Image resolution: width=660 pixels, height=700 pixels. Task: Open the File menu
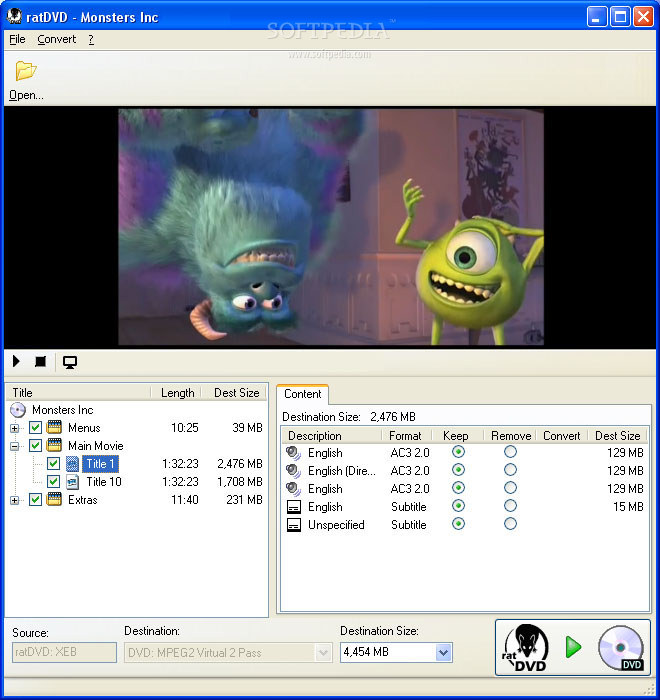tap(17, 39)
